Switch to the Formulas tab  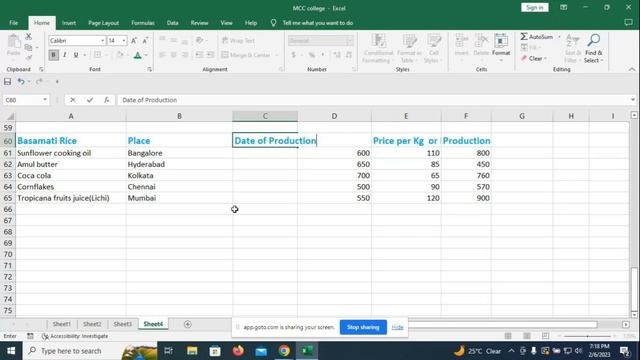tap(143, 23)
